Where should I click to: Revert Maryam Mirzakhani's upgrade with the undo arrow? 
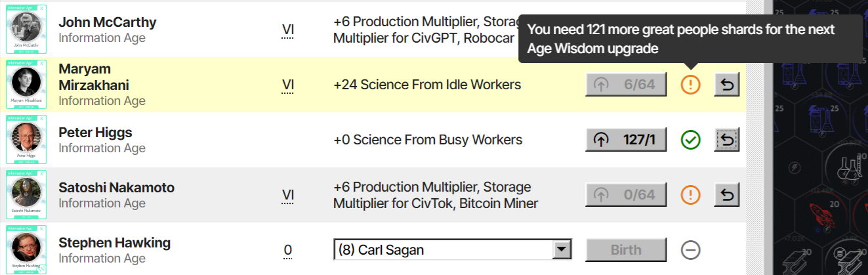coord(727,85)
